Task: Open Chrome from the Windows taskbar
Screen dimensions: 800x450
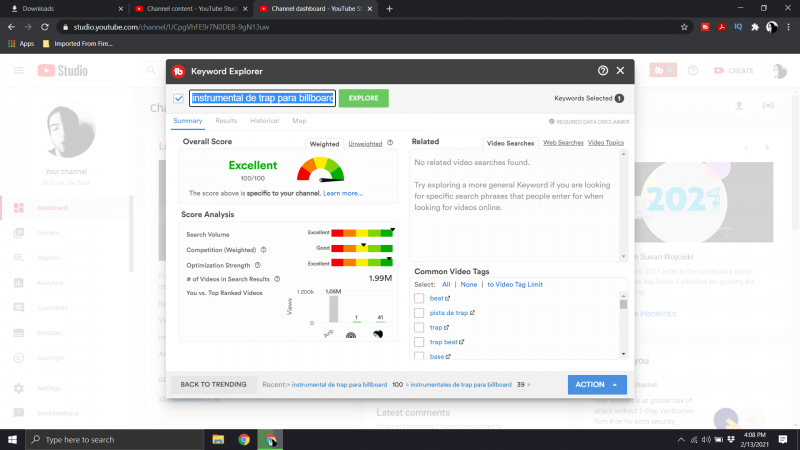Action: coord(244,439)
